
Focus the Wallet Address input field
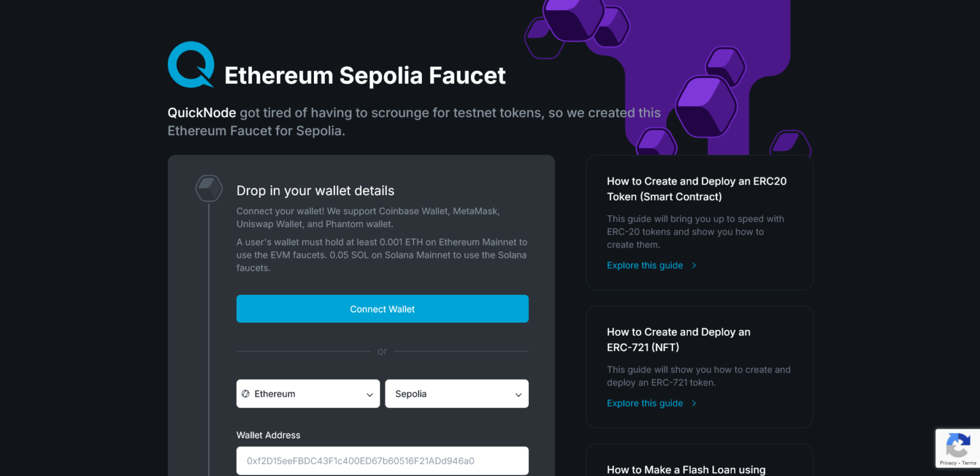coord(382,461)
